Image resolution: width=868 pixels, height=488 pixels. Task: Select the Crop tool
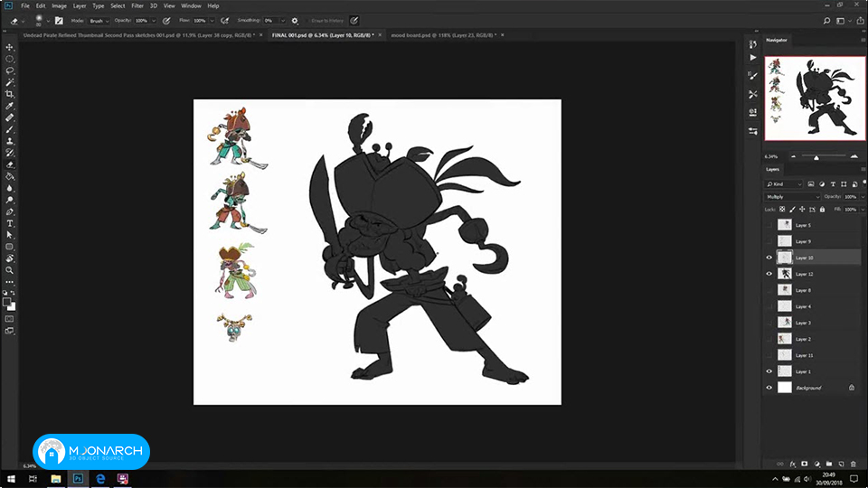pyautogui.click(x=9, y=94)
